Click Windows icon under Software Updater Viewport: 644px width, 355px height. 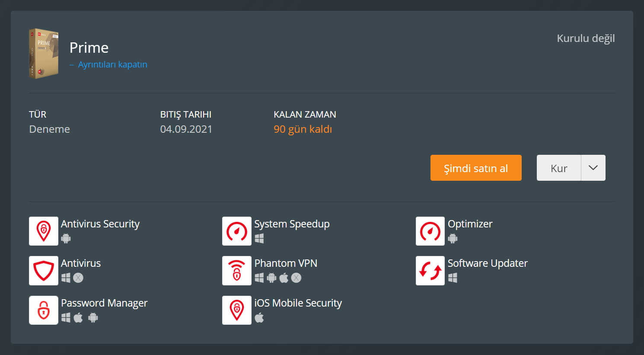click(453, 278)
